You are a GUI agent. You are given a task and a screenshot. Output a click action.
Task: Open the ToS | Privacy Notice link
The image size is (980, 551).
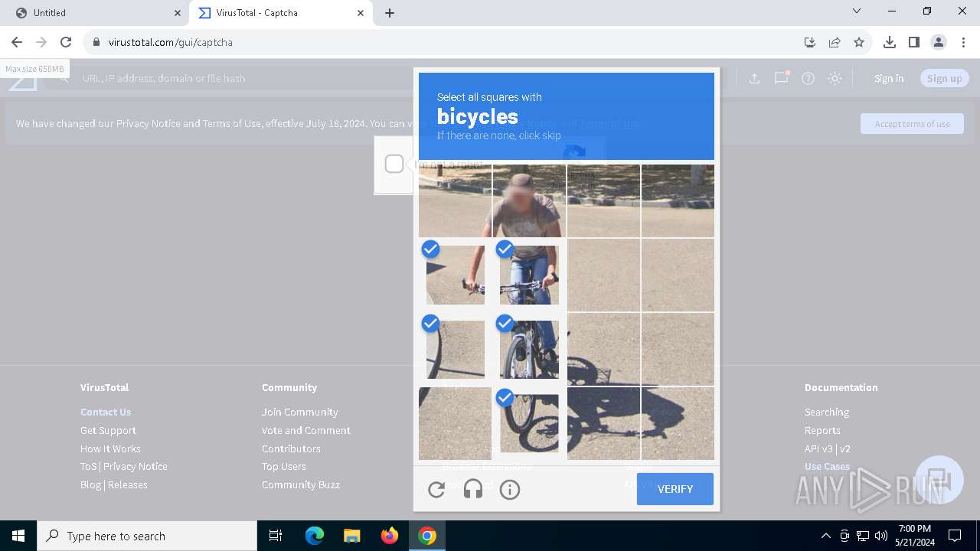coord(124,466)
